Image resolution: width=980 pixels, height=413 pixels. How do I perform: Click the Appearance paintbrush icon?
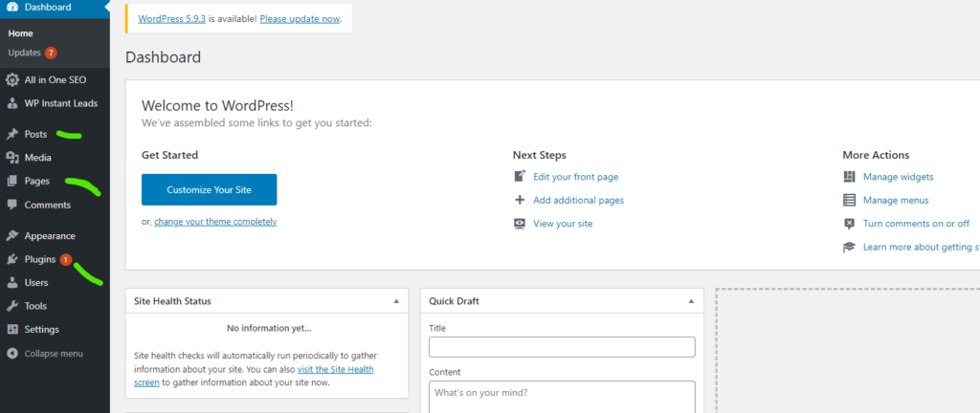[x=11, y=236]
